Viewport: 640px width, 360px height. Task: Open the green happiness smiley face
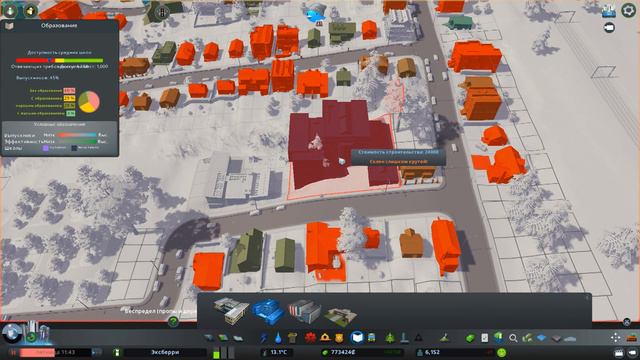click(x=502, y=352)
